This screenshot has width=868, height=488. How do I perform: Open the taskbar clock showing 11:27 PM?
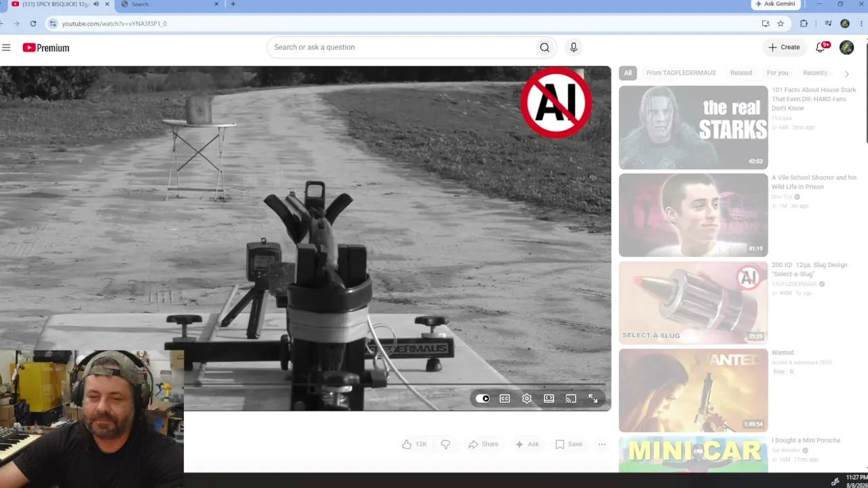857,481
